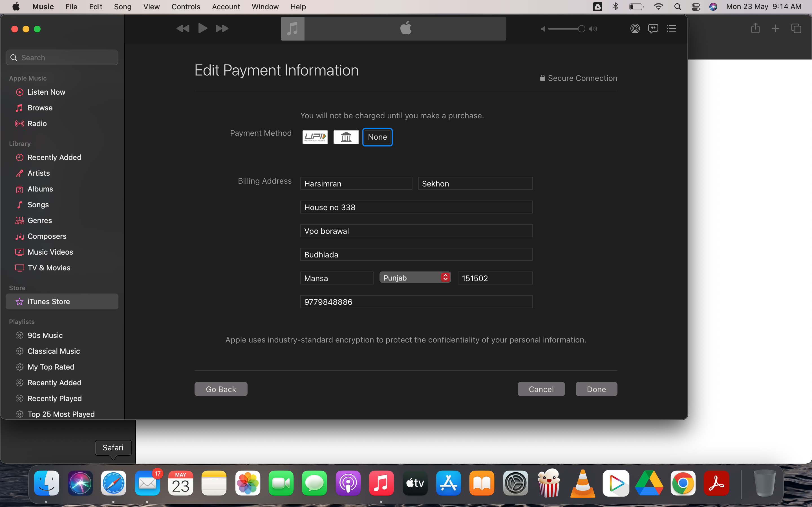Click the rewind previous-track icon

(x=182, y=28)
